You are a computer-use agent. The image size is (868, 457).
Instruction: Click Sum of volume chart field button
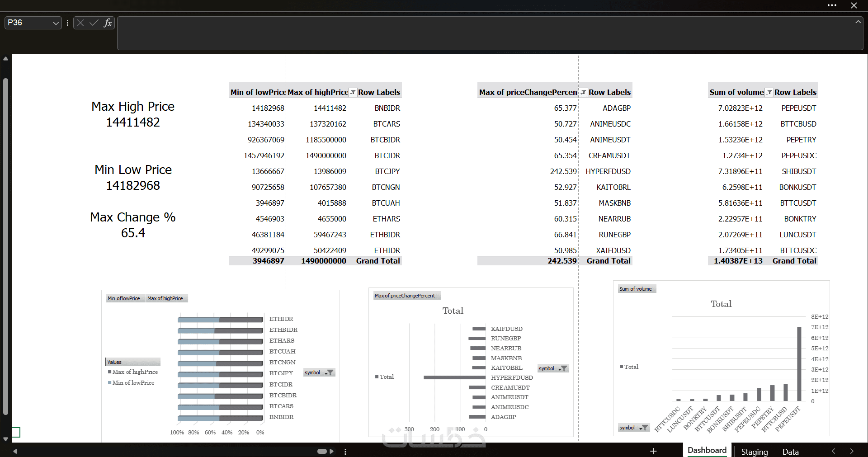tap(637, 289)
